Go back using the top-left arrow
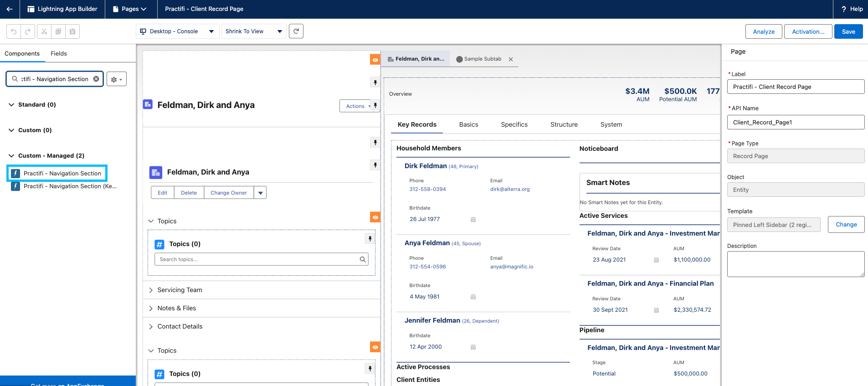The width and height of the screenshot is (868, 386). 10,9
